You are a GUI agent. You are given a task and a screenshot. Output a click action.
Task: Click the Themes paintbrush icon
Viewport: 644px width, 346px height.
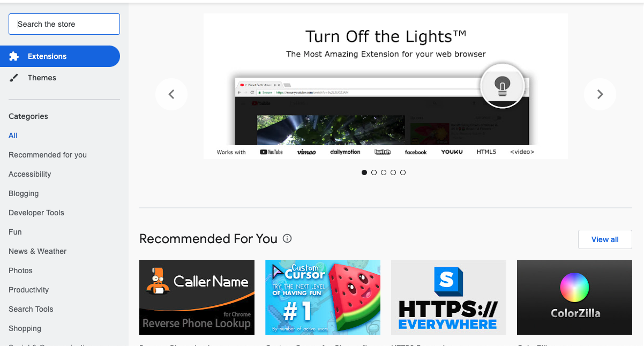[x=14, y=78]
